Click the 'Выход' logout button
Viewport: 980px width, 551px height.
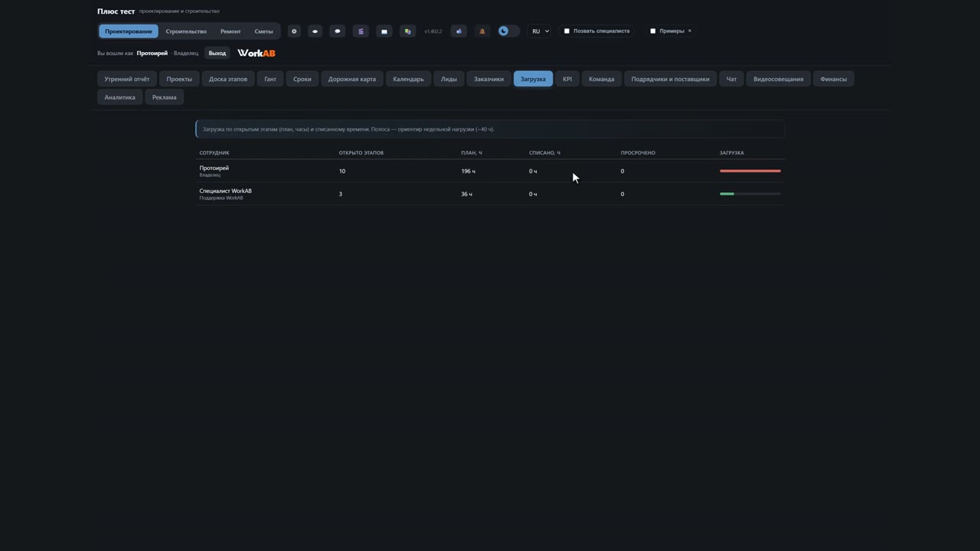pyautogui.click(x=217, y=53)
